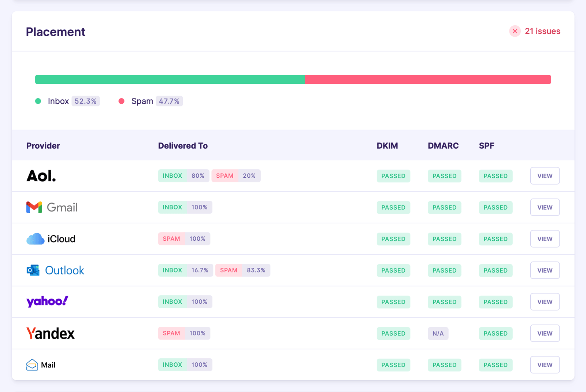Click the Mail envelope icon
The image size is (586, 392).
coord(32,365)
